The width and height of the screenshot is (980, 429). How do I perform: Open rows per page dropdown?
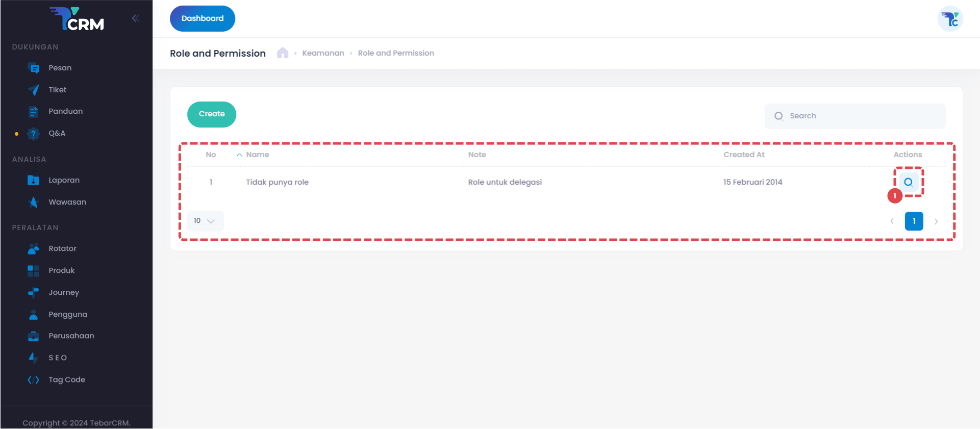coord(205,221)
